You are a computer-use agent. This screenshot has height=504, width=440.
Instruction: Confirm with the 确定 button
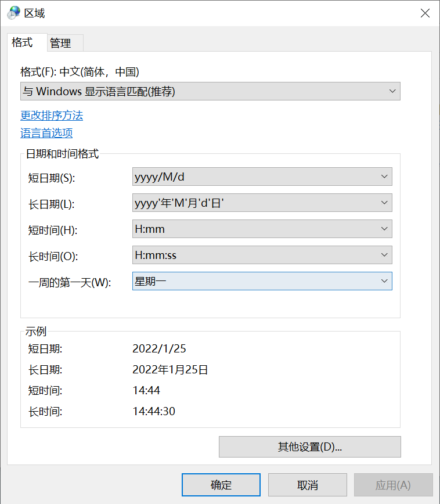[221, 485]
